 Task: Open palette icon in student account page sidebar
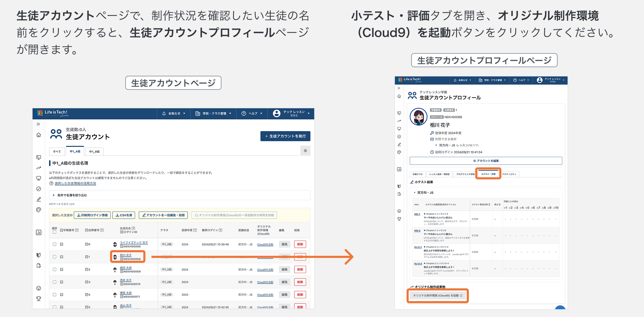tap(39, 210)
